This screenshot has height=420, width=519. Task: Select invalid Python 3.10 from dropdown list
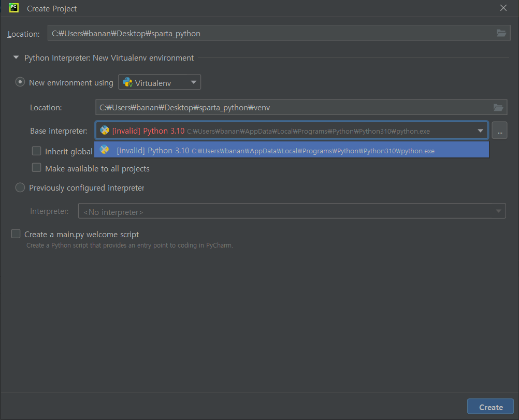click(x=292, y=150)
